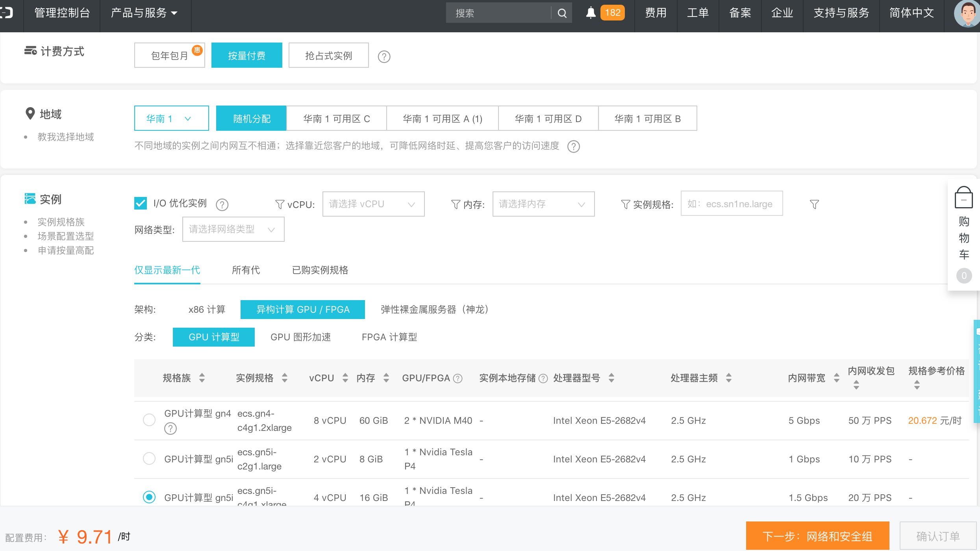Switch to 仅显示最新一代 tab
Viewport: 980px width, 551px height.
[167, 270]
